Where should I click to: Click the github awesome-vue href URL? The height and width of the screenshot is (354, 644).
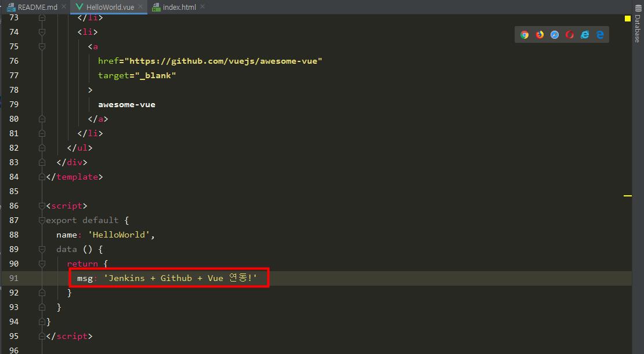pos(223,61)
